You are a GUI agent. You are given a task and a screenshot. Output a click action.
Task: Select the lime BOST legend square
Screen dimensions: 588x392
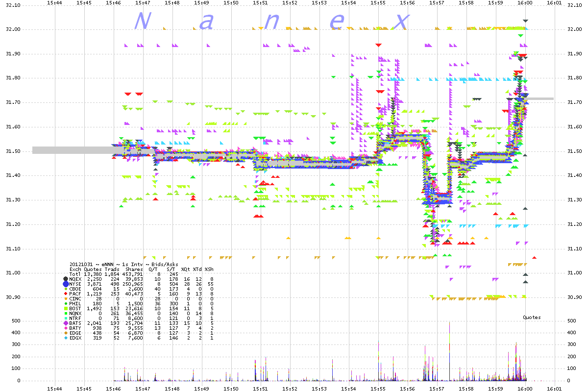coord(66,309)
